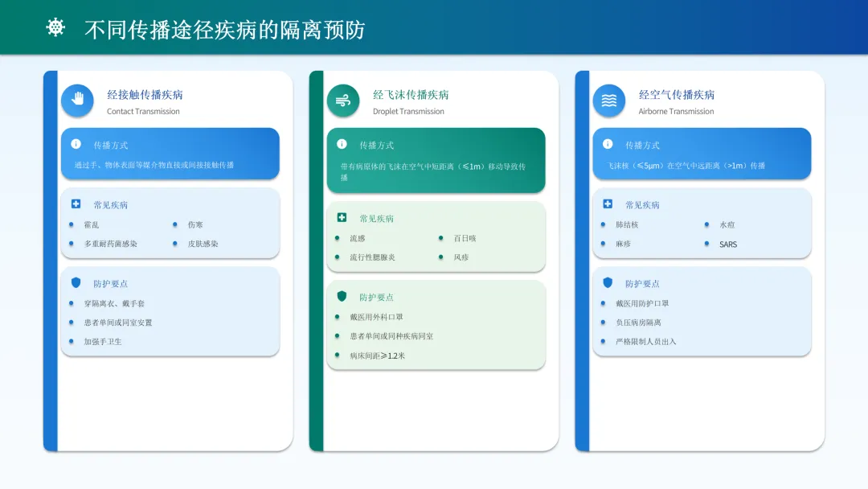Click the hand icon for contact transmission
868x489 pixels.
click(77, 101)
